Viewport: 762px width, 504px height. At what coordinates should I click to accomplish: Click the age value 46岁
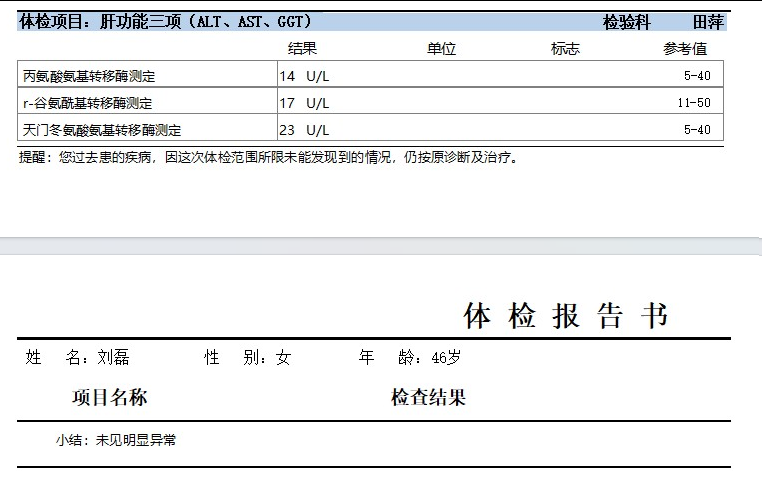pos(446,358)
